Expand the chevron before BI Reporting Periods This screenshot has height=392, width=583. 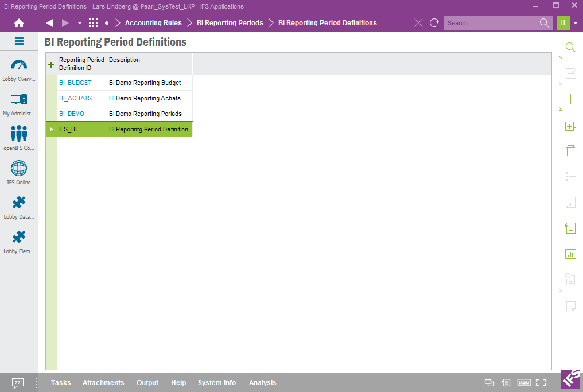[189, 23]
